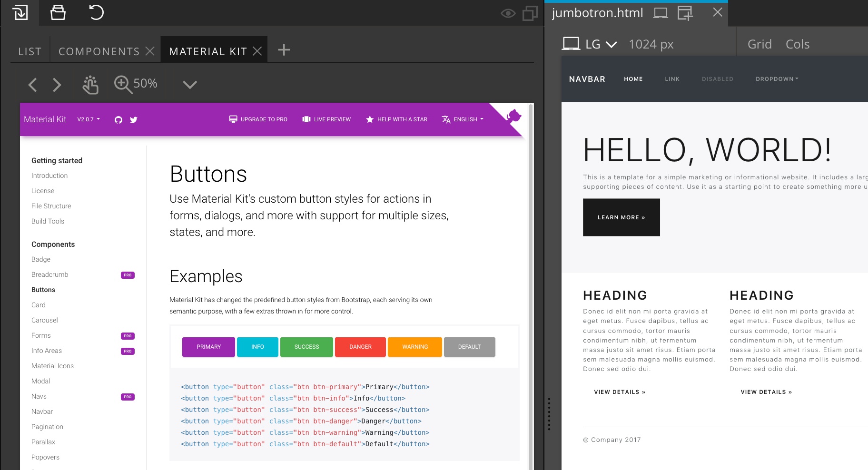Open Breadcrumb component page

50,274
